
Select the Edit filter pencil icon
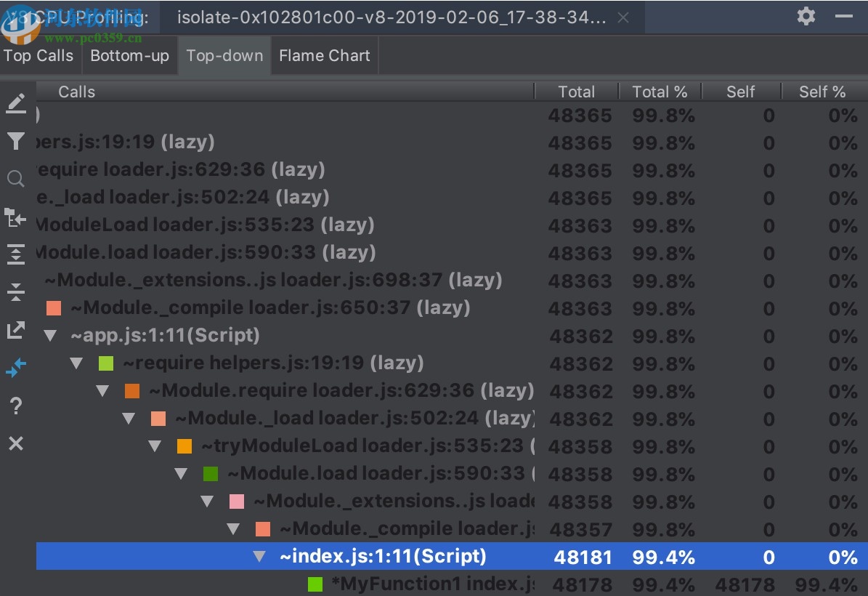(x=15, y=102)
